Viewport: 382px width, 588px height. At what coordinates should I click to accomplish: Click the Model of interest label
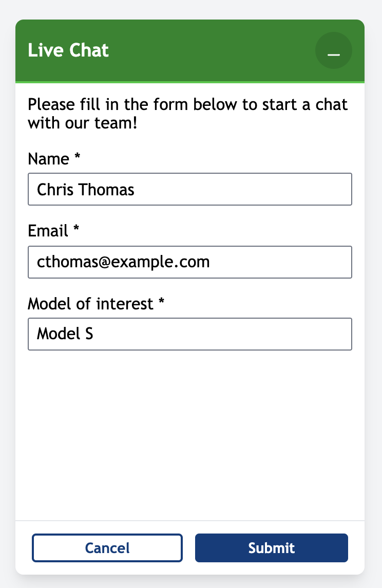click(x=90, y=304)
